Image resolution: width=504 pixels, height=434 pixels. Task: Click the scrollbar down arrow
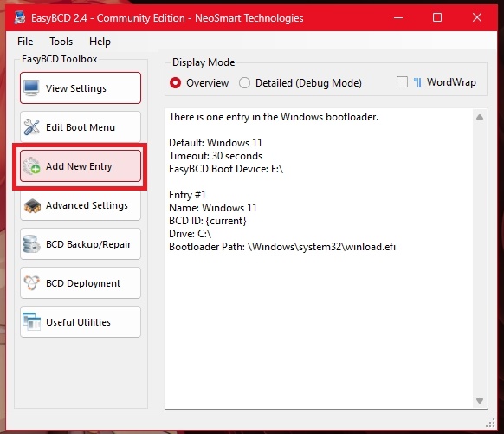480,401
